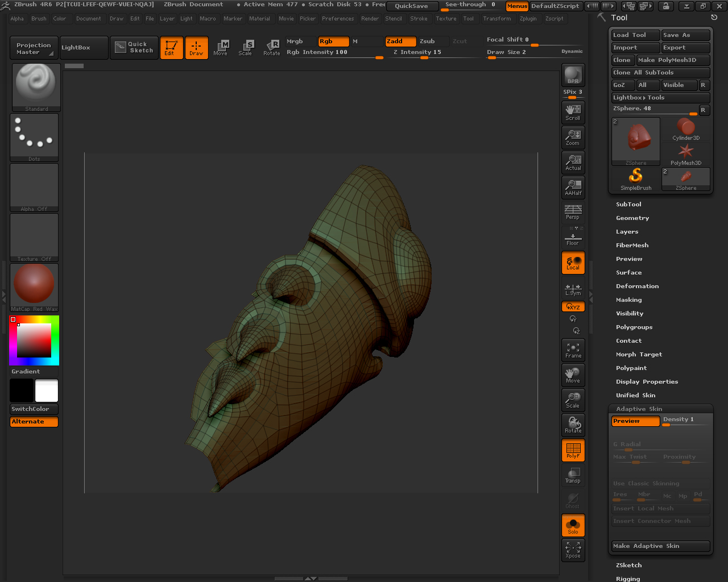The width and height of the screenshot is (728, 582).
Task: Toggle XYZ rotation mode
Action: click(573, 306)
